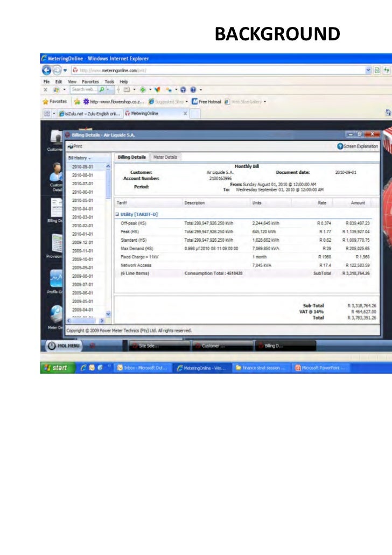Click the Print button in Billing Details
Image resolution: width=392 pixels, height=555 pixels.
(75, 146)
